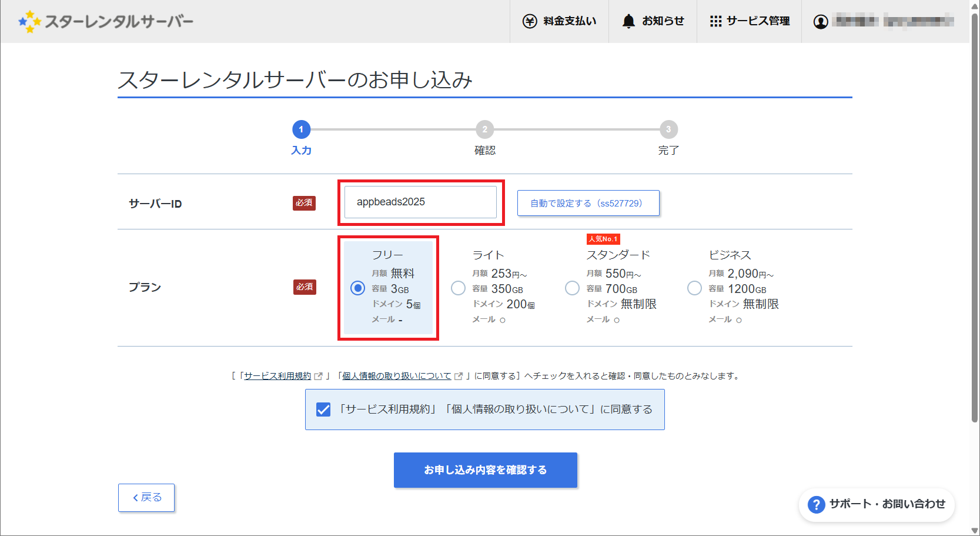Click the 人気No.1 badge
Image resolution: width=980 pixels, height=536 pixels.
coord(603,239)
